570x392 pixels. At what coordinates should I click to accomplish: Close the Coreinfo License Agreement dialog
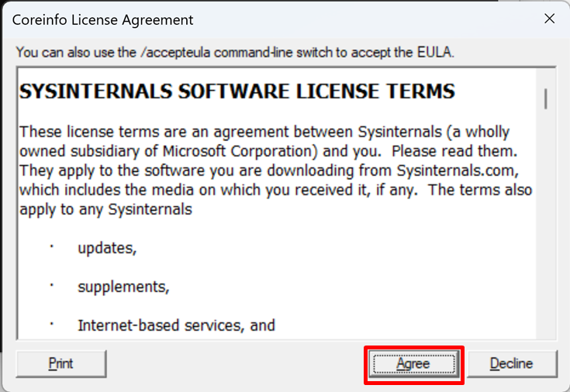click(549, 19)
